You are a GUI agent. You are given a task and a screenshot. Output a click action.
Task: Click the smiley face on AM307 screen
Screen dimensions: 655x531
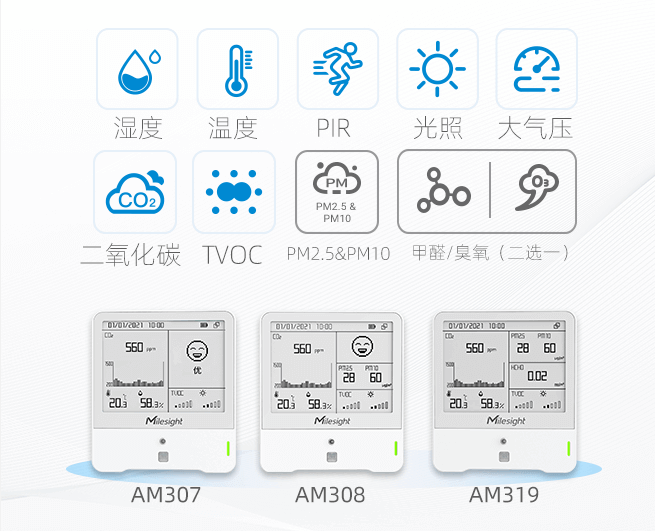click(x=197, y=350)
